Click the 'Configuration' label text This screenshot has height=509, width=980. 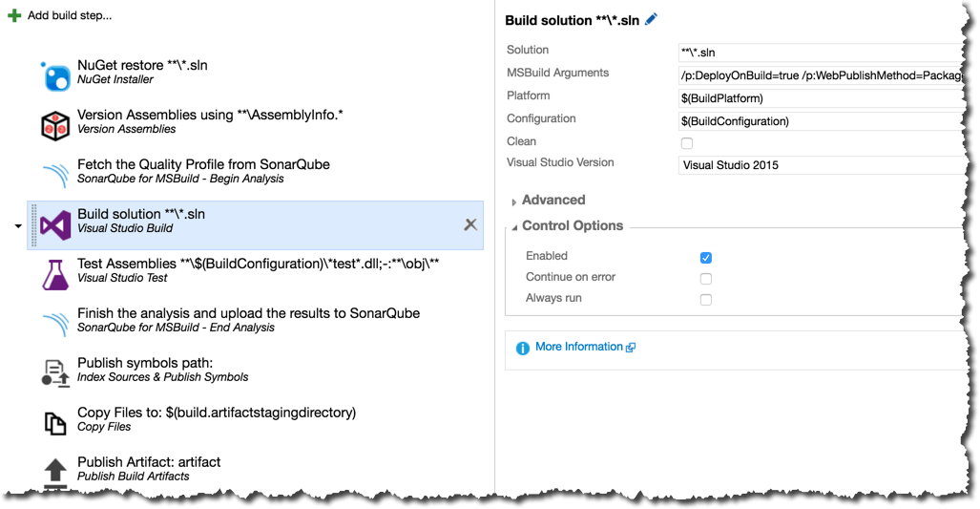[x=541, y=118]
